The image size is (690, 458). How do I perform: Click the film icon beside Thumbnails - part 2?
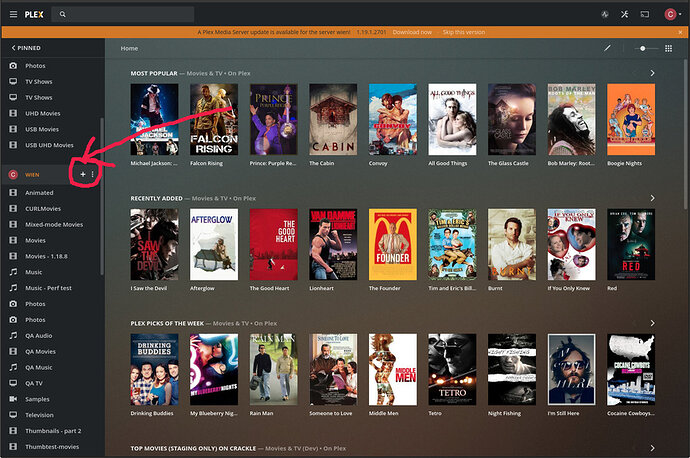(13, 430)
